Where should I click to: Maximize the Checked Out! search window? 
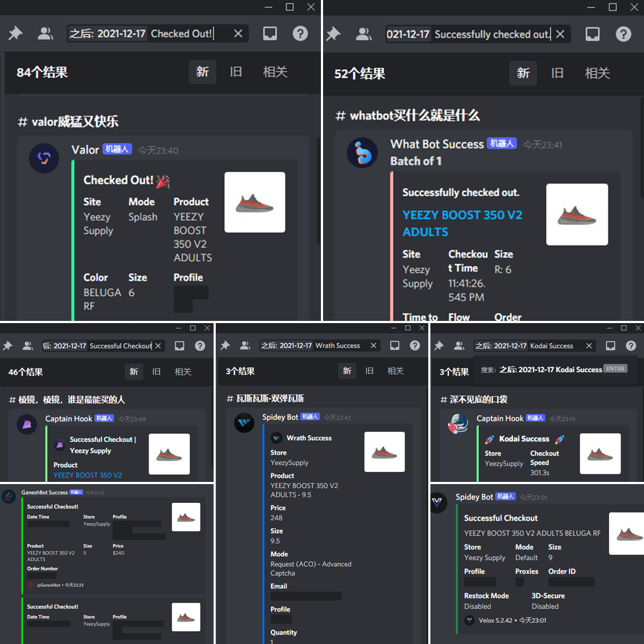pyautogui.click(x=290, y=7)
